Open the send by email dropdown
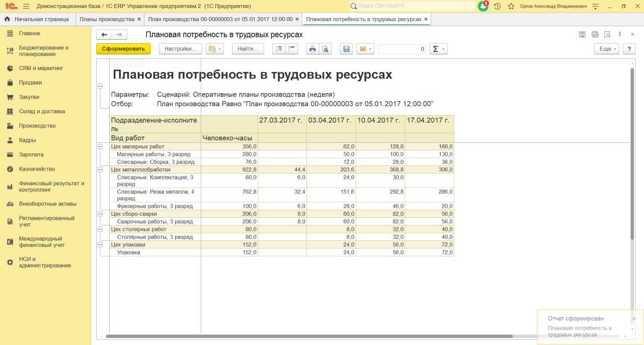 (365, 49)
